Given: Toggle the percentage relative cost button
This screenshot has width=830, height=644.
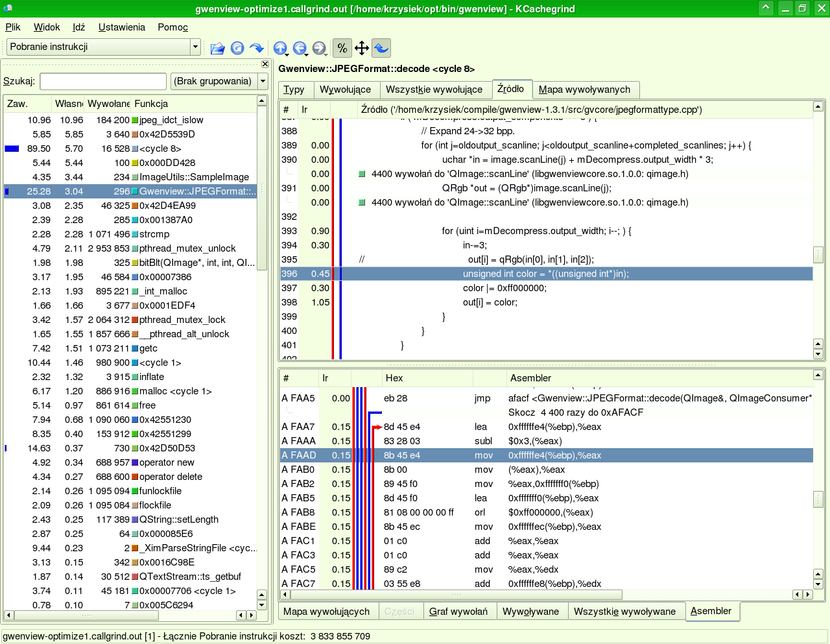Looking at the screenshot, I should [x=342, y=48].
